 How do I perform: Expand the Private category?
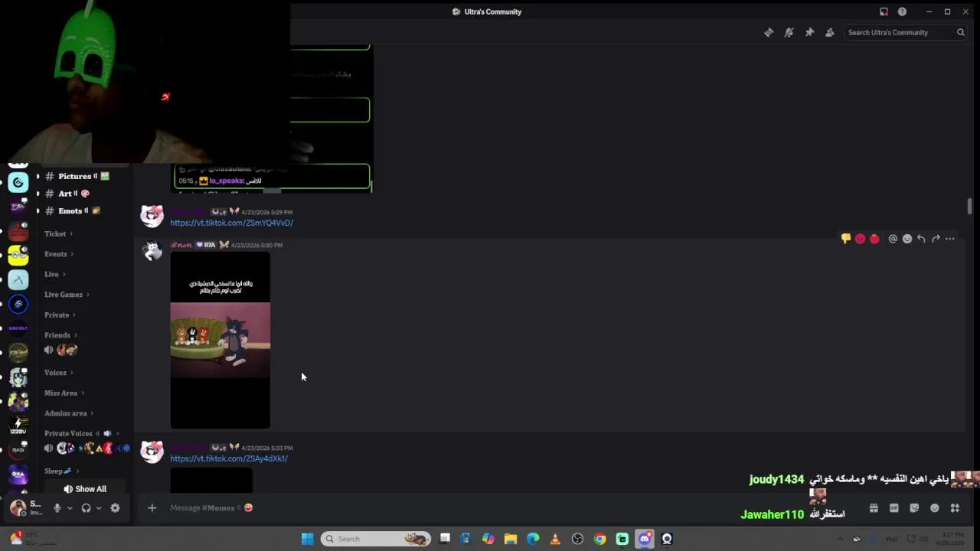60,315
